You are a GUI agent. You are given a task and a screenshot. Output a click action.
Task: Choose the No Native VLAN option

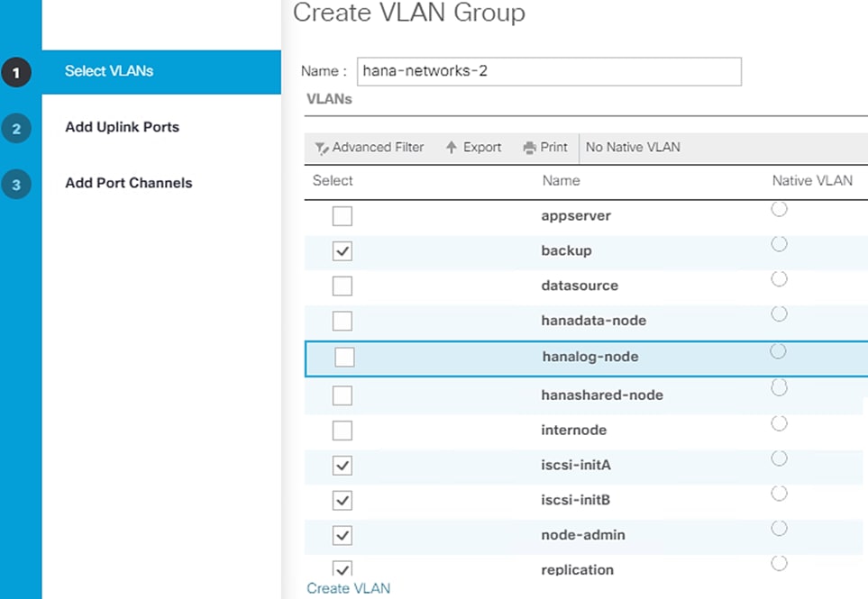click(633, 148)
